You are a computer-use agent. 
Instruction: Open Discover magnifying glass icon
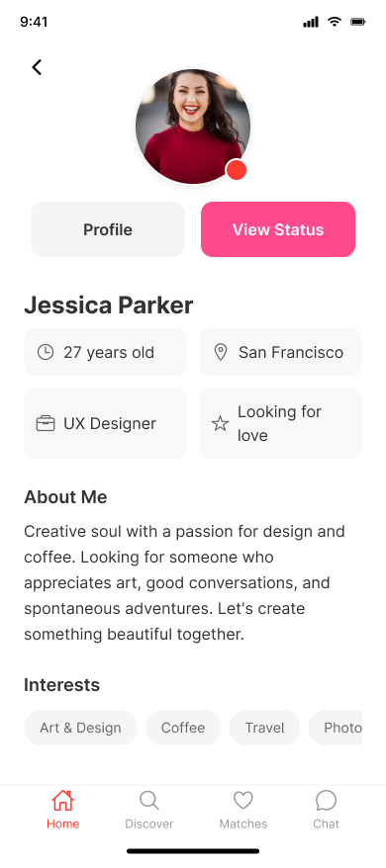click(149, 801)
